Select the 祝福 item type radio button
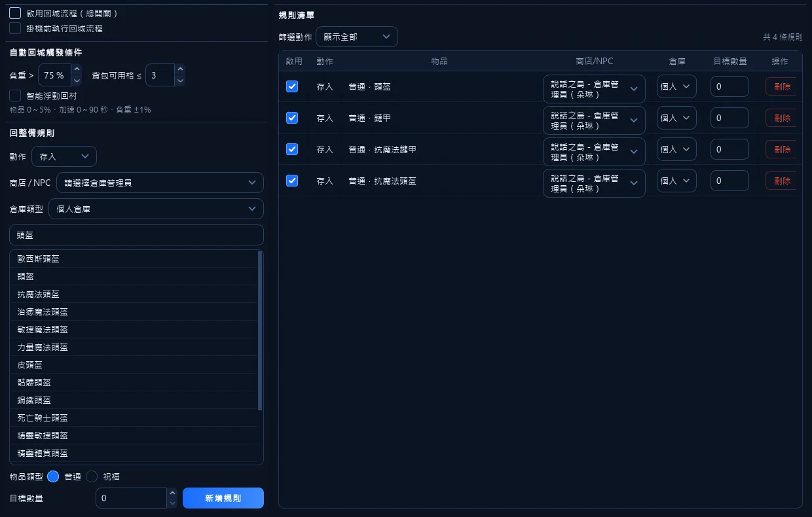Image resolution: width=812 pixels, height=517 pixels. 92,476
